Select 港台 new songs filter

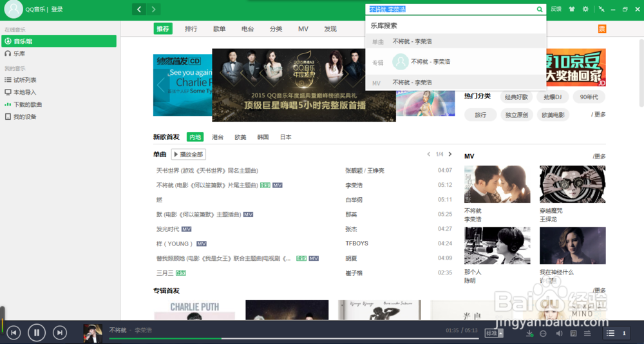(218, 137)
